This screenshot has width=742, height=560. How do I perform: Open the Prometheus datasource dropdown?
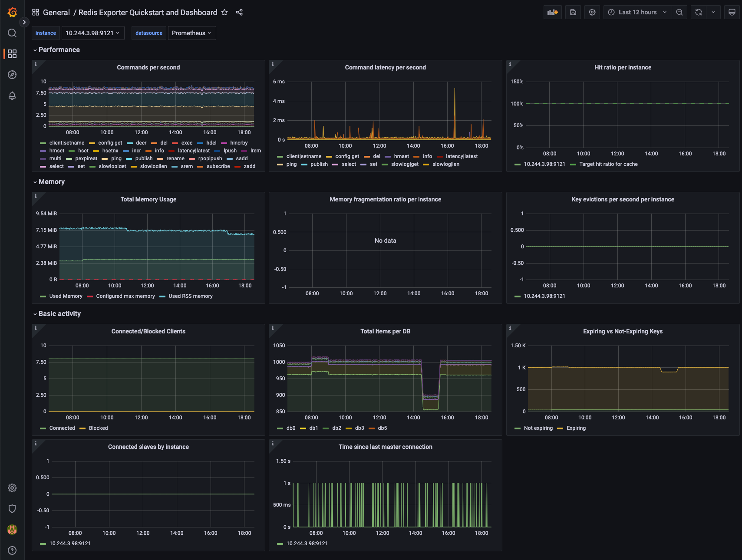(191, 33)
